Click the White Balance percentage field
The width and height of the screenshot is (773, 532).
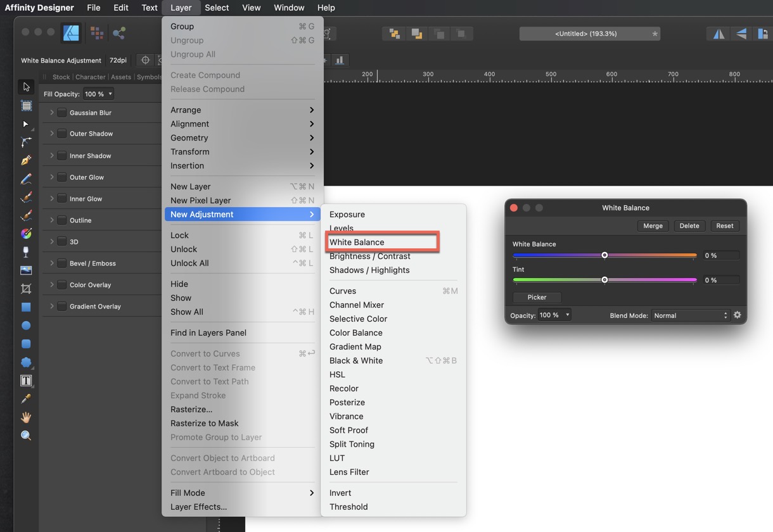click(x=721, y=255)
